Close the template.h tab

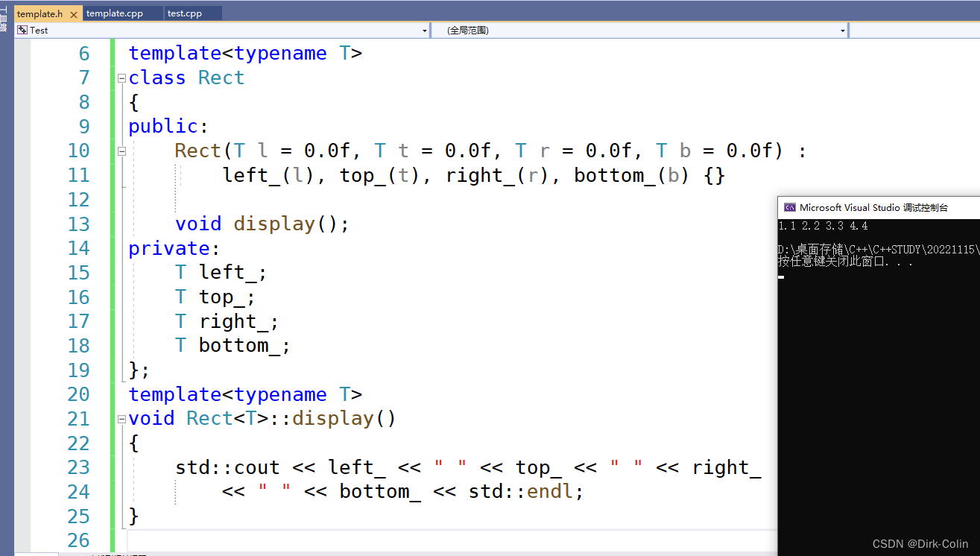point(75,13)
